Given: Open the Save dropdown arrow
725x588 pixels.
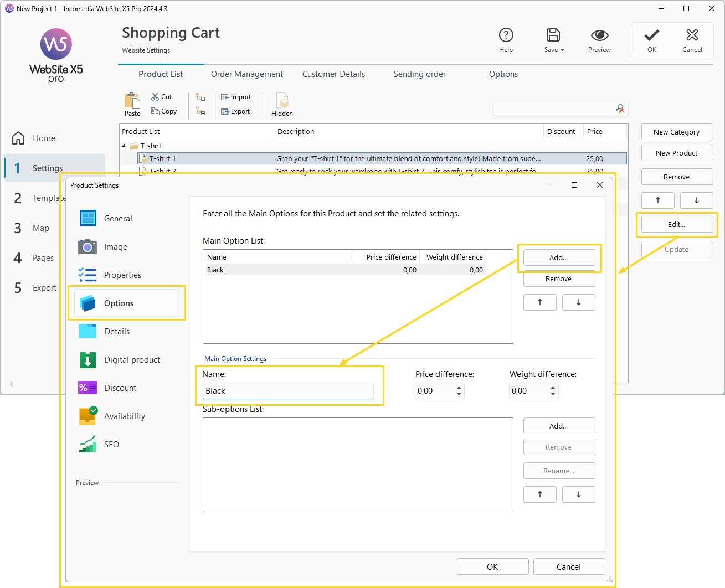Looking at the screenshot, I should click(562, 50).
